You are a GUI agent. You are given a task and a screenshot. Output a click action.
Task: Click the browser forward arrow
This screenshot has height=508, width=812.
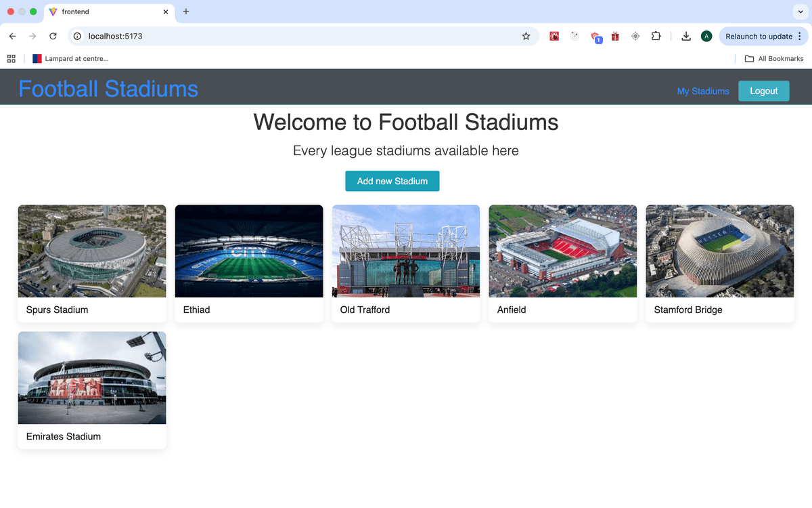click(x=32, y=37)
